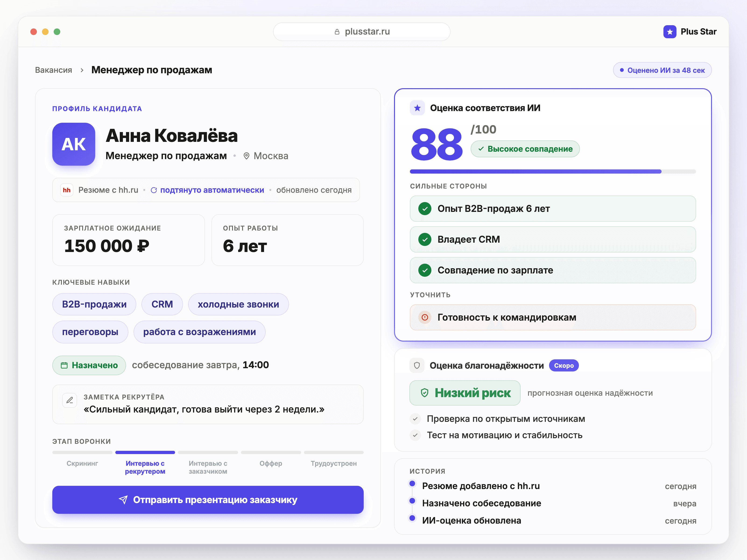Click the AK candidate avatar
Viewport: 747px width, 560px height.
(x=74, y=144)
